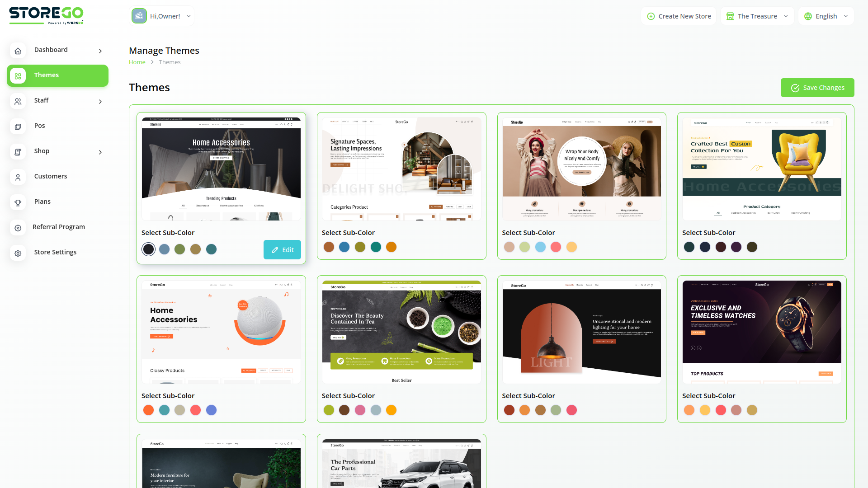
Task: Open Store Settings using the gear icon
Action: pos(18,253)
